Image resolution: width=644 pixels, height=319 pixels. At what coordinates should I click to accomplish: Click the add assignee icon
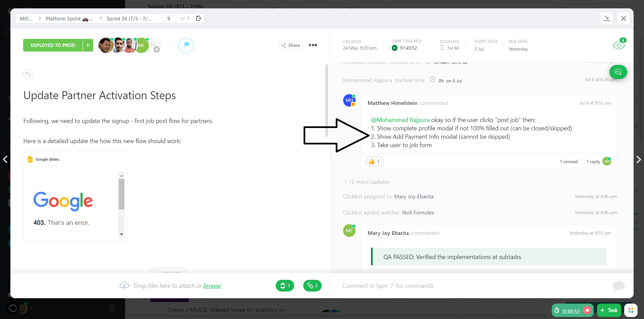tap(154, 46)
